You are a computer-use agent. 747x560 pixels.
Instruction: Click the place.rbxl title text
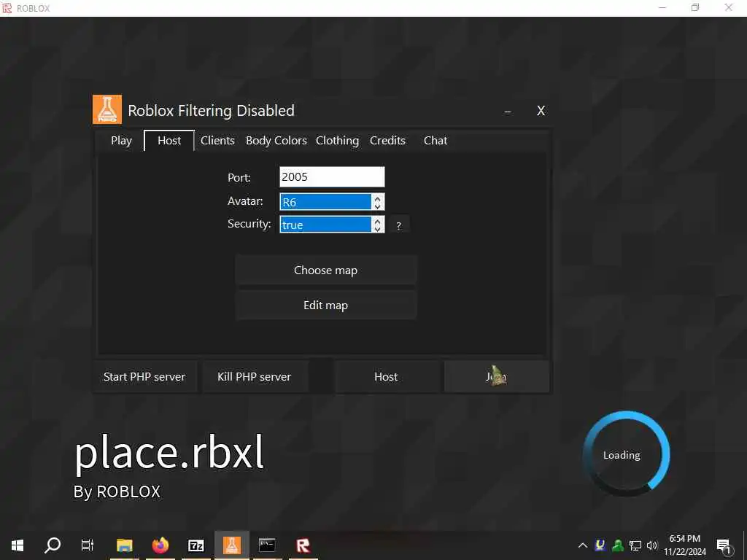click(x=169, y=452)
